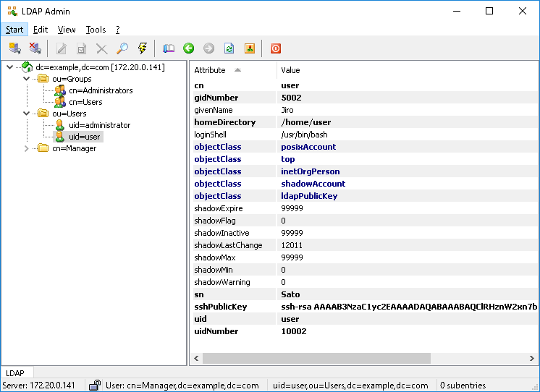Select objectClass value posixAccount
Viewport: 540px width, 392px height.
[x=308, y=147]
